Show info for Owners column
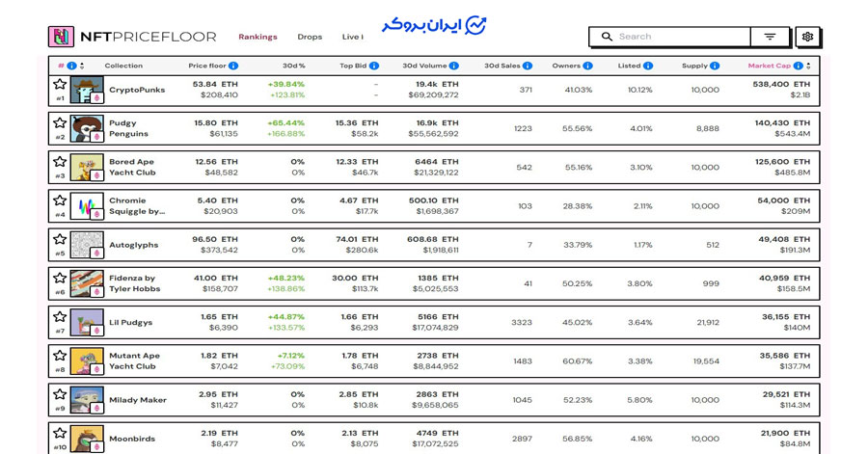 [588, 66]
